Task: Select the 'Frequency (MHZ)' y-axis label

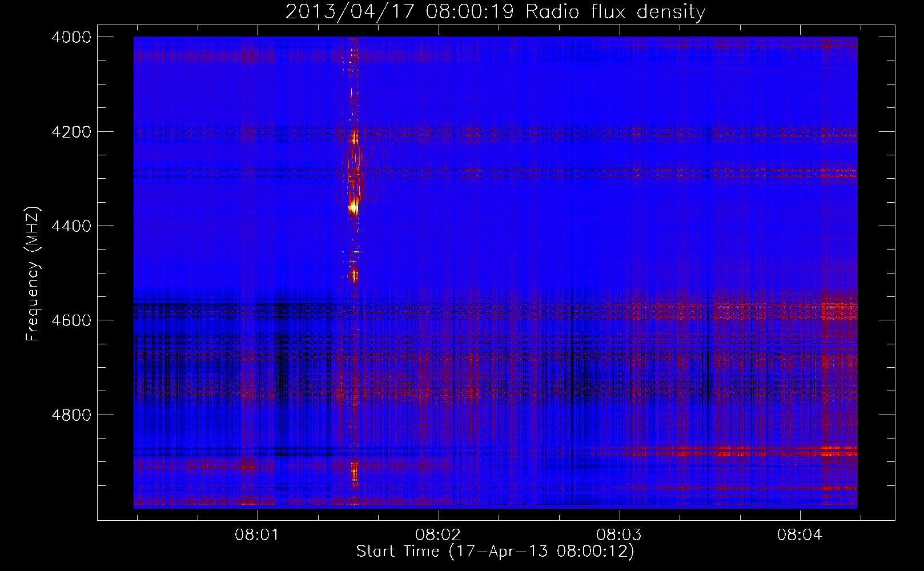Action: point(33,274)
